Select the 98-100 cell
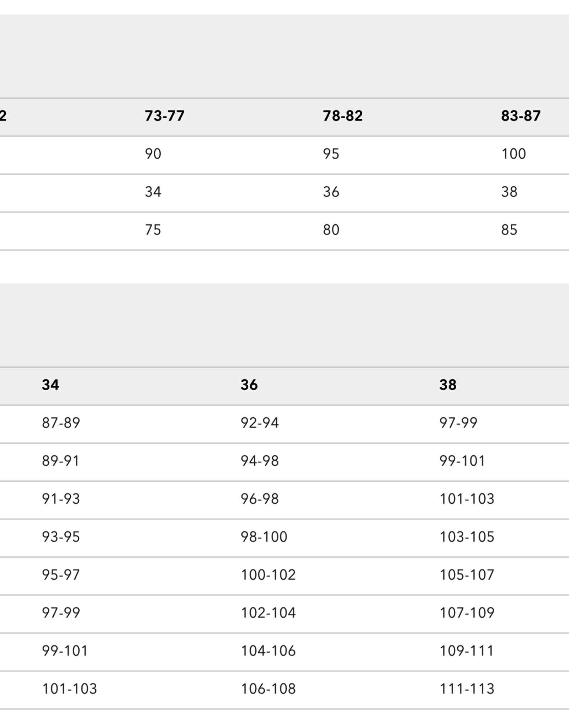 coord(264,537)
